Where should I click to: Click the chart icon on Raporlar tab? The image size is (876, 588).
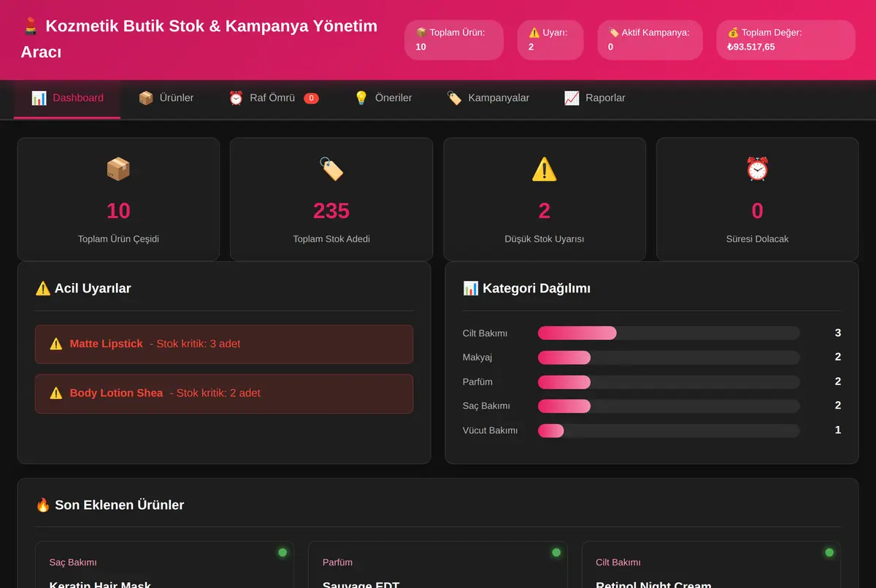pos(572,98)
